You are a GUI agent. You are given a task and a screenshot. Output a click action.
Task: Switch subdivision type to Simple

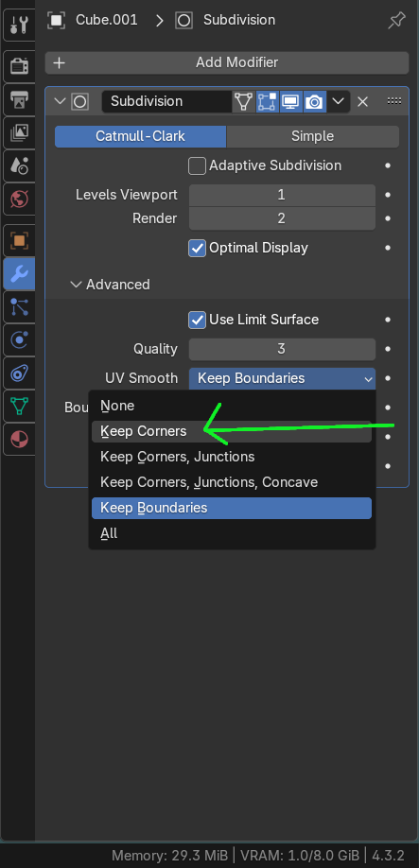pos(313,136)
